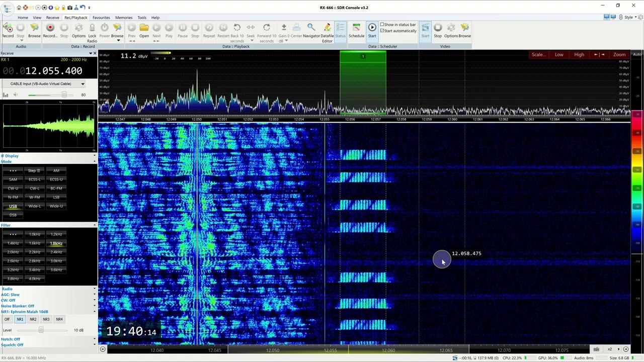
Task: Lock the radio with the padlock icon
Action: coord(92,32)
